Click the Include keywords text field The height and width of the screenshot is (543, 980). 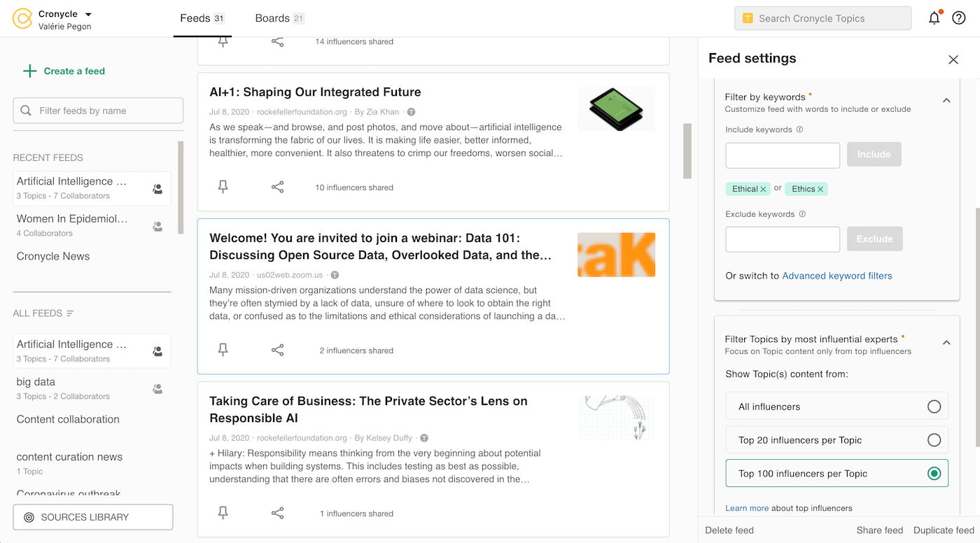[x=783, y=155]
